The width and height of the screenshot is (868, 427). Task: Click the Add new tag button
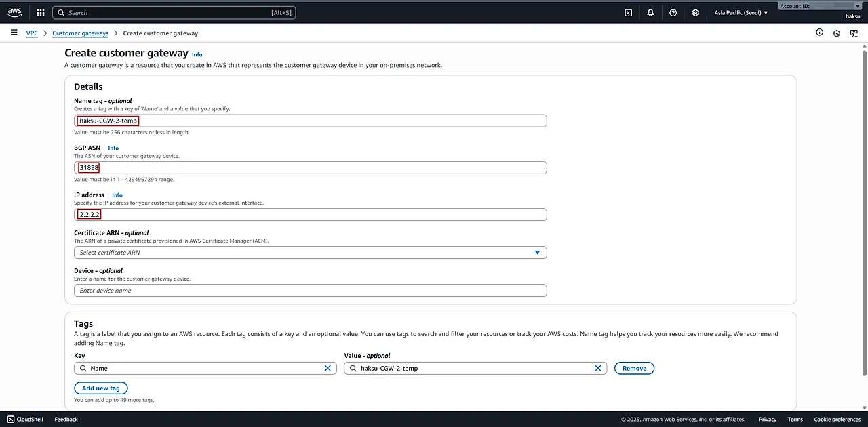click(100, 388)
